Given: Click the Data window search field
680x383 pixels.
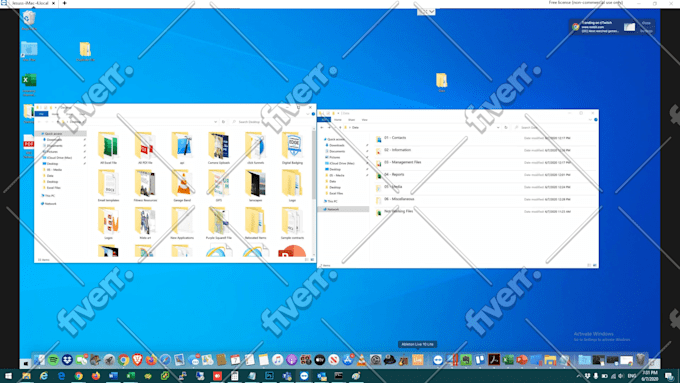Looking at the screenshot, I should click(555, 128).
